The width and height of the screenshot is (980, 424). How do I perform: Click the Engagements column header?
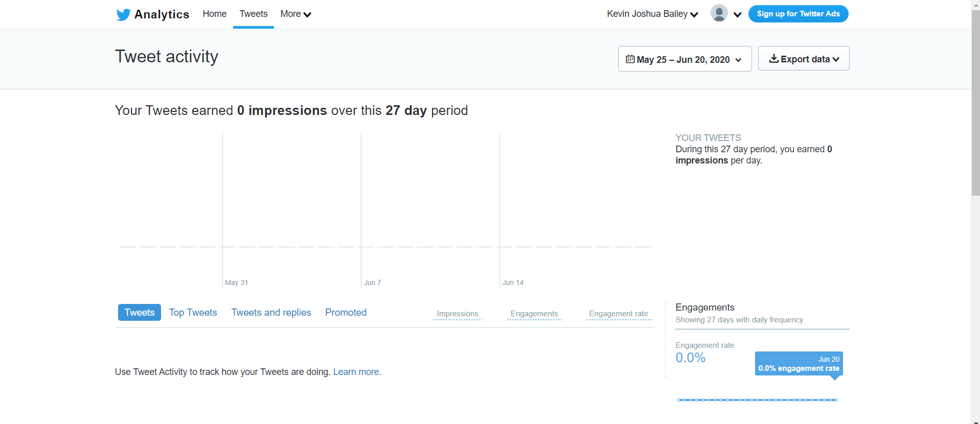pyautogui.click(x=534, y=314)
